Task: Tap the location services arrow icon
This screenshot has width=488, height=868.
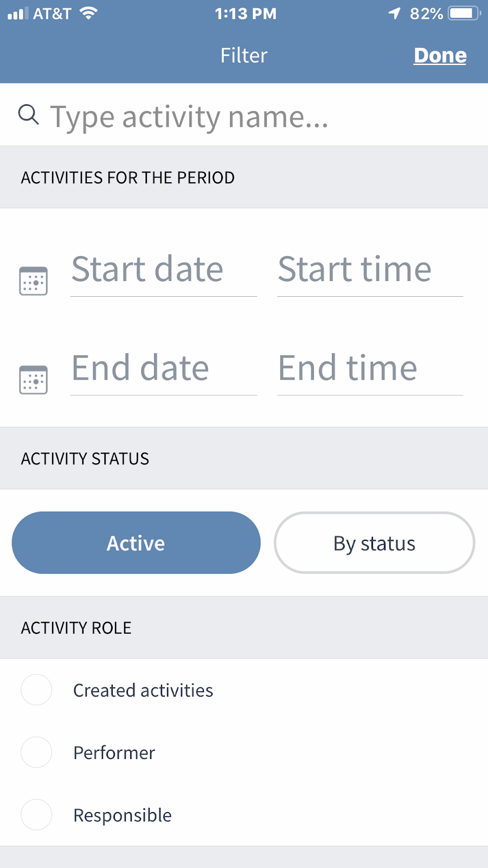Action: [x=395, y=13]
